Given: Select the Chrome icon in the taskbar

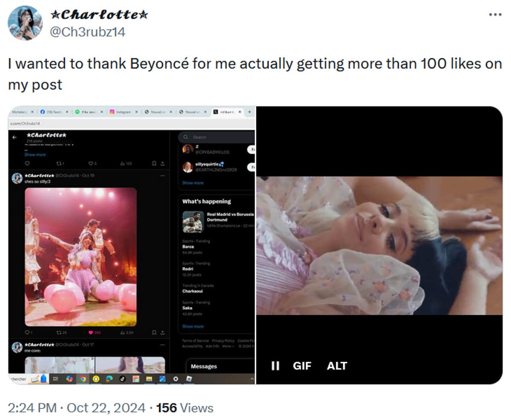Looking at the screenshot, I should [83, 378].
